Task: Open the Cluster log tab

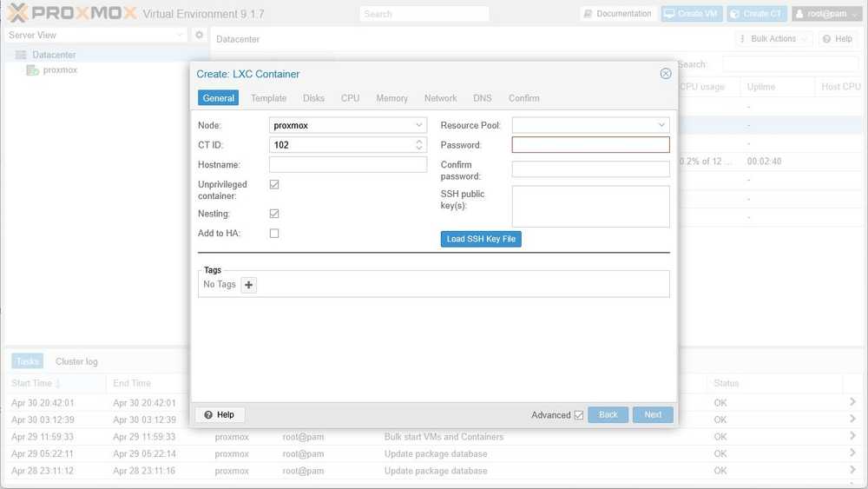Action: 76,361
